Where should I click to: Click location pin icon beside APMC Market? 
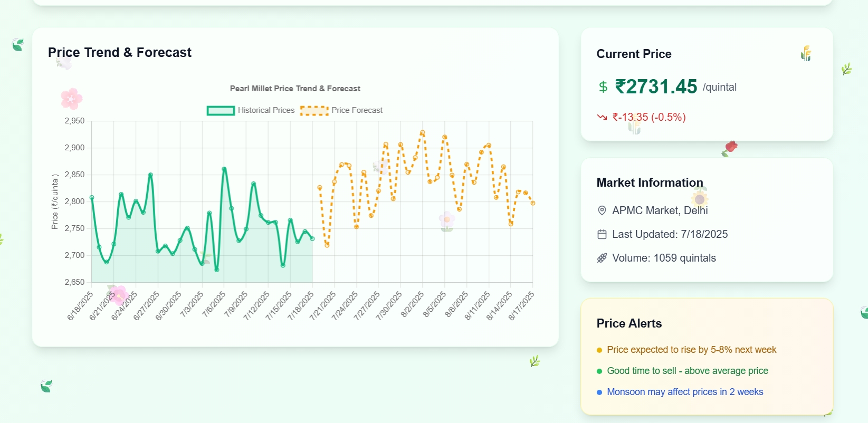602,210
